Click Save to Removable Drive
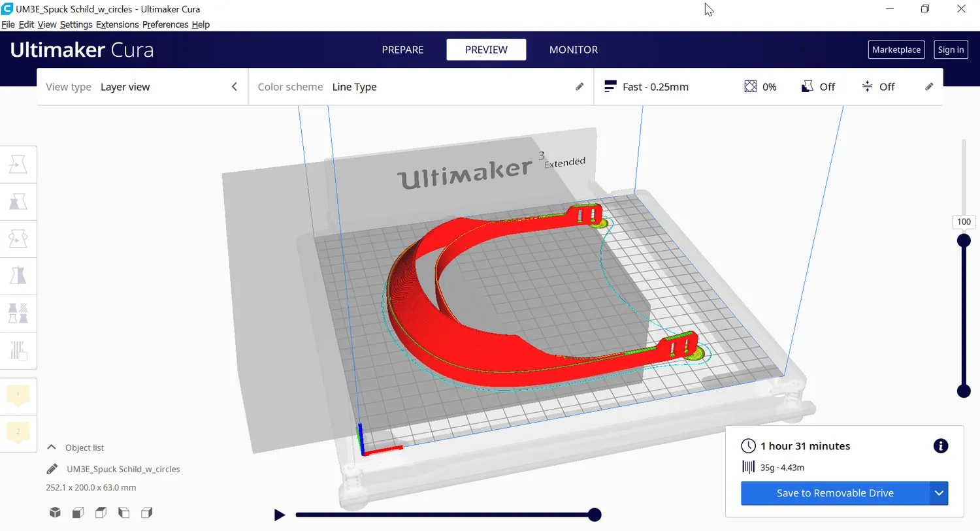This screenshot has height=531, width=980. click(835, 493)
